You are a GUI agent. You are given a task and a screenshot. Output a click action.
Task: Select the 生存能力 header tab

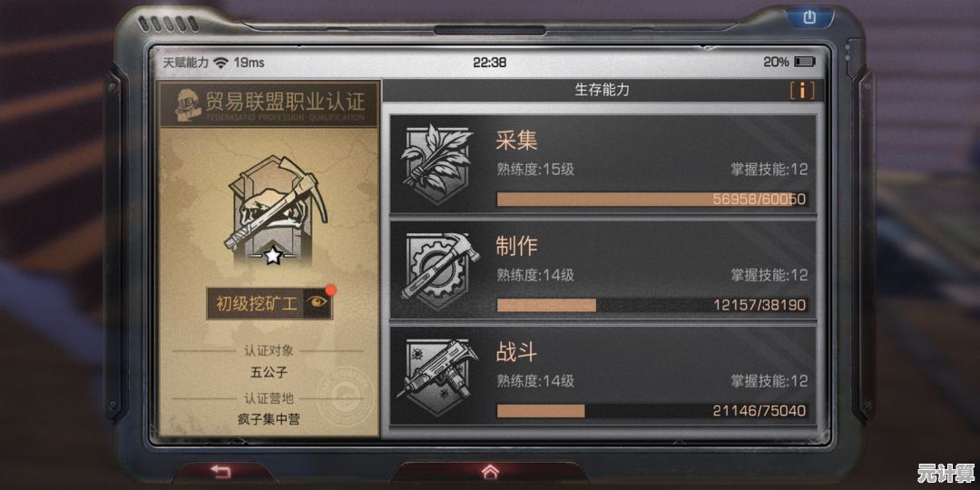coord(602,90)
